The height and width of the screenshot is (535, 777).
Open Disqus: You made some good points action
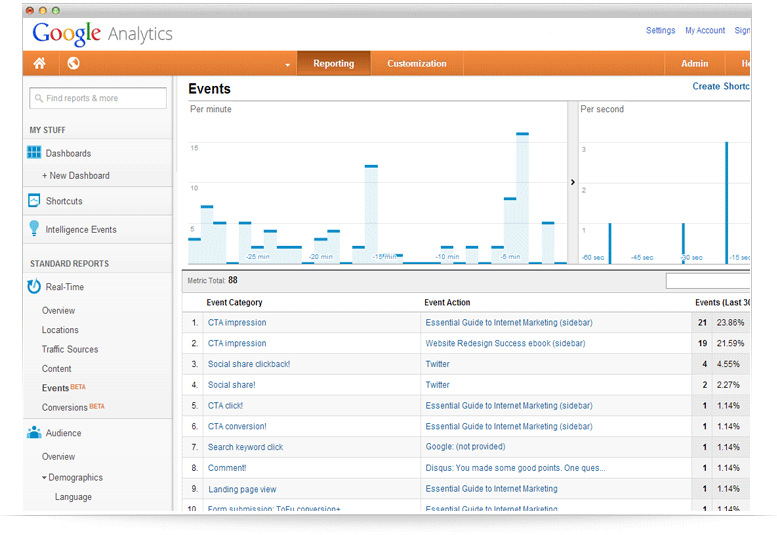[x=515, y=468]
